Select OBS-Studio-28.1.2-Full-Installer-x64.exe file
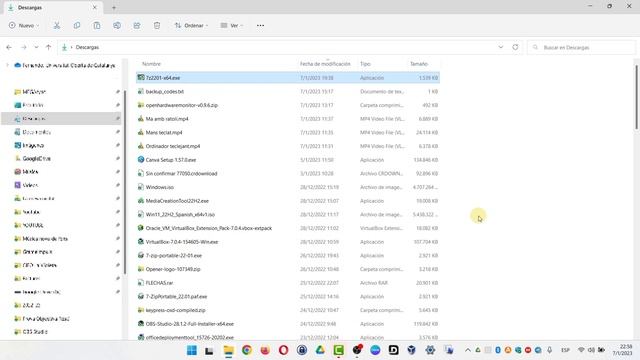640x360 pixels. [288, 324]
